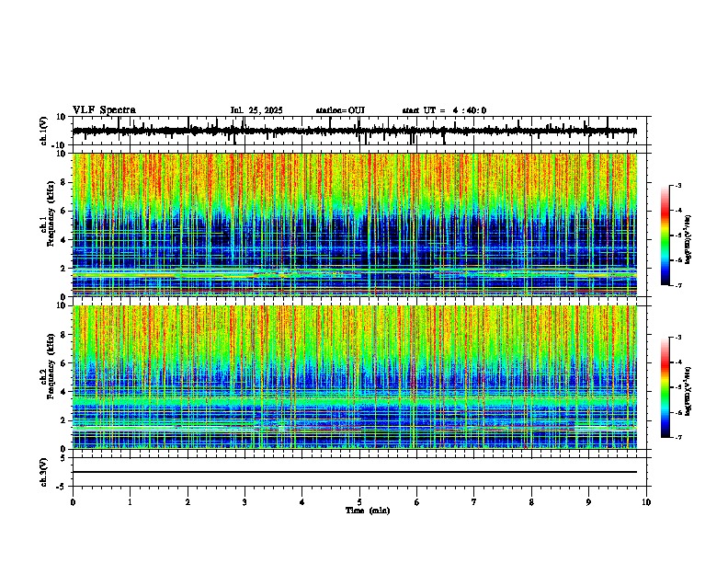This screenshot has height=563, width=728.
Task: Click the ch.1 spectrogram color scale bar
Action: [665, 236]
